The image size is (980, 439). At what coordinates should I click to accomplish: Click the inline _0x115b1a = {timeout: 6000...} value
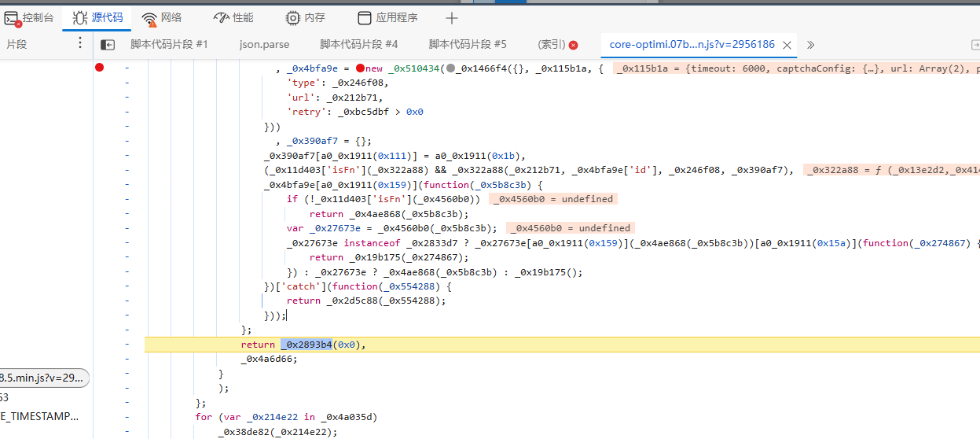click(796, 69)
